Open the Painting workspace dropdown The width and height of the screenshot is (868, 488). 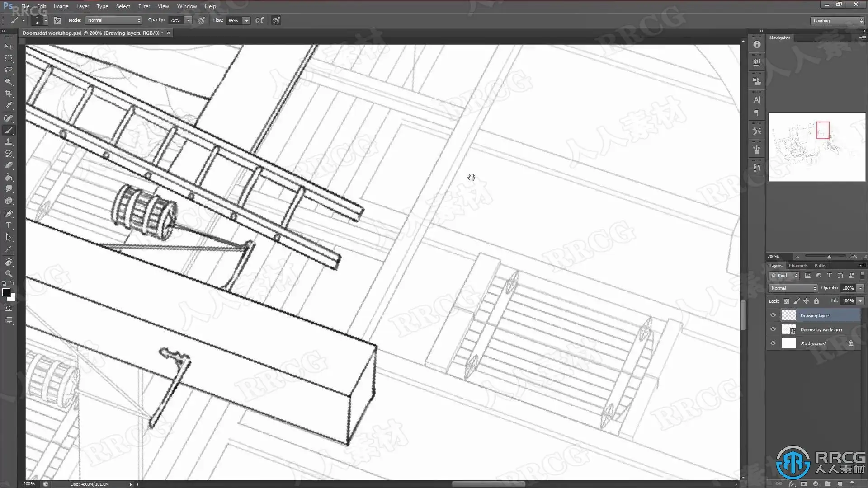[x=837, y=21]
